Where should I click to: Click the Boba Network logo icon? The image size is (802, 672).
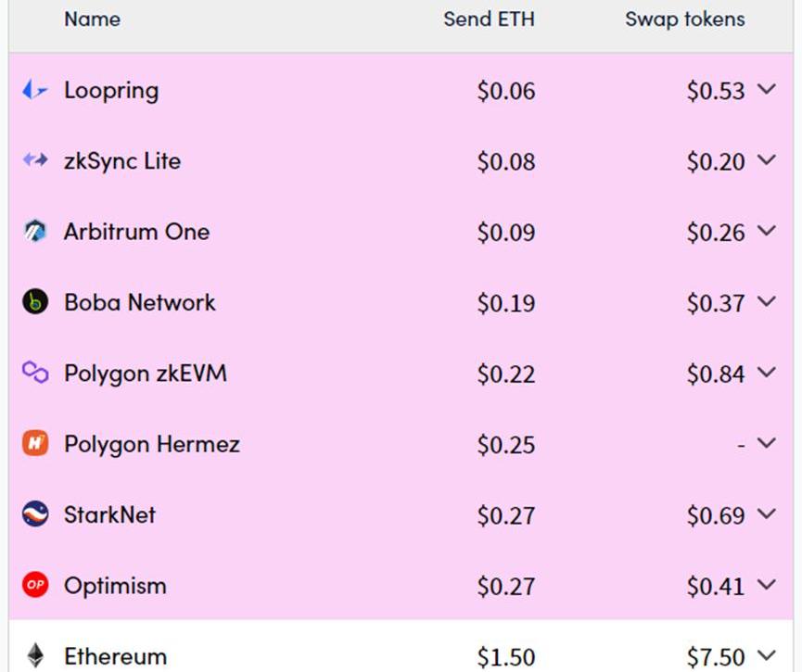tap(34, 302)
